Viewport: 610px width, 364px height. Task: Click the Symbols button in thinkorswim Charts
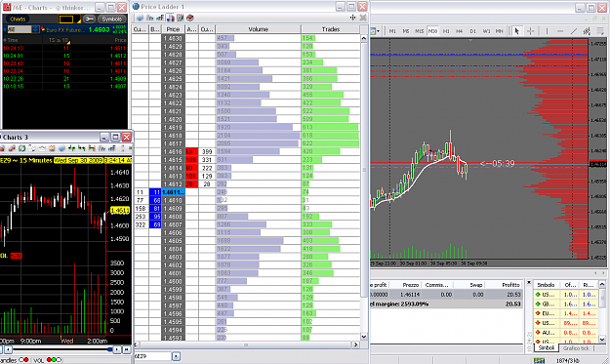[111, 19]
